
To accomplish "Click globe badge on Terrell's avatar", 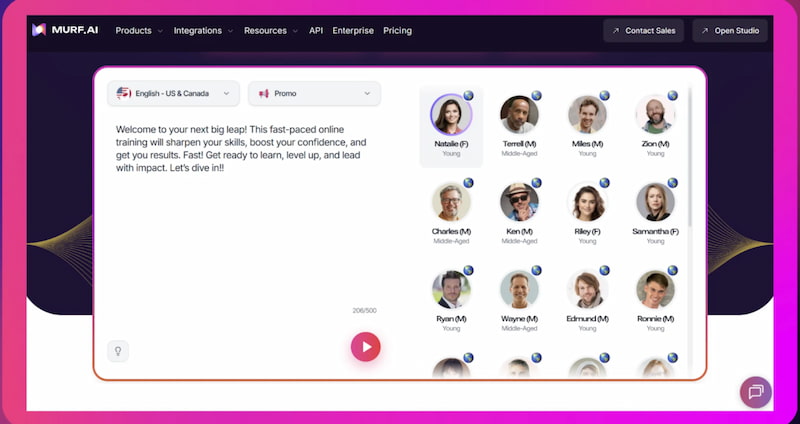I will (536, 96).
